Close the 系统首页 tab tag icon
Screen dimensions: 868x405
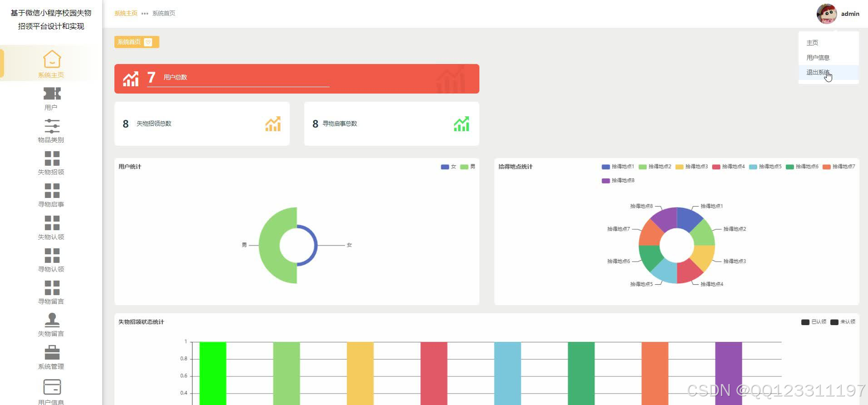148,42
